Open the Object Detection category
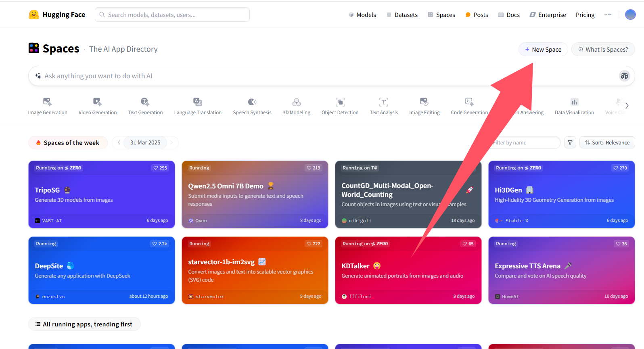 (340, 106)
